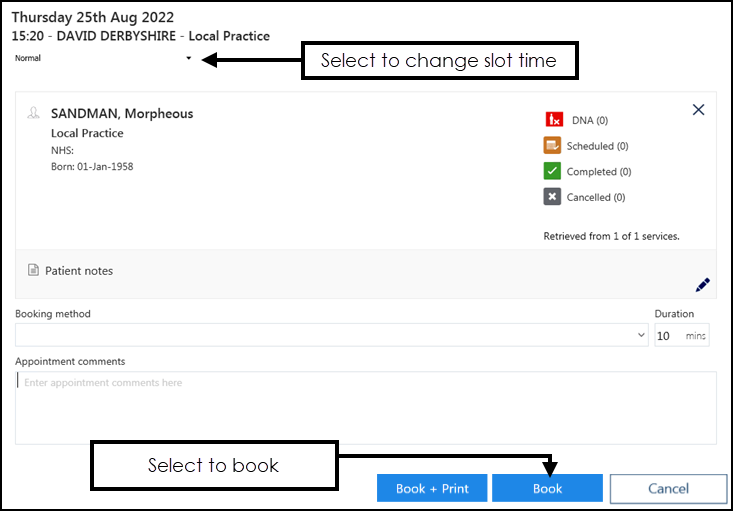Click the Cancelled (0) count text
The image size is (733, 511).
point(596,197)
